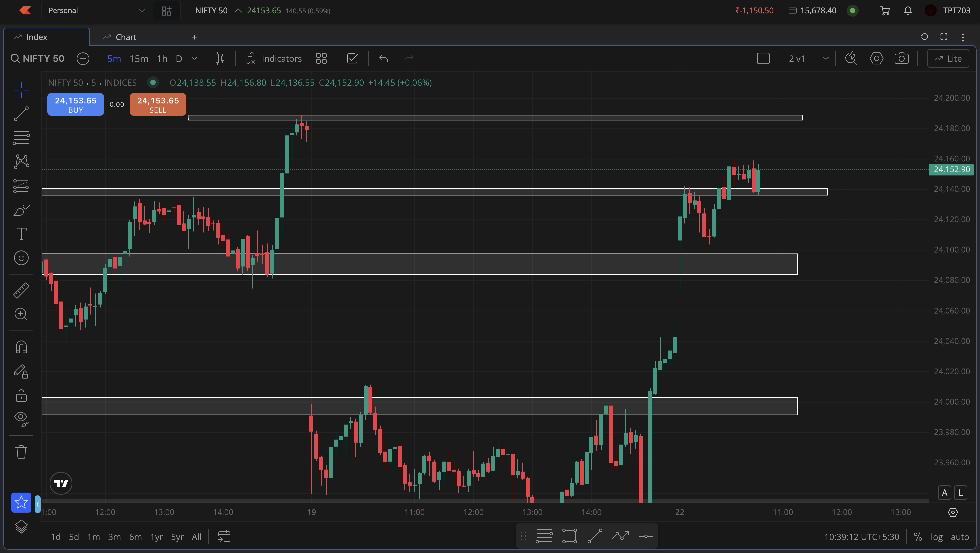Click the refresh icon in tab bar
Image resolution: width=980 pixels, height=553 pixels.
point(924,37)
